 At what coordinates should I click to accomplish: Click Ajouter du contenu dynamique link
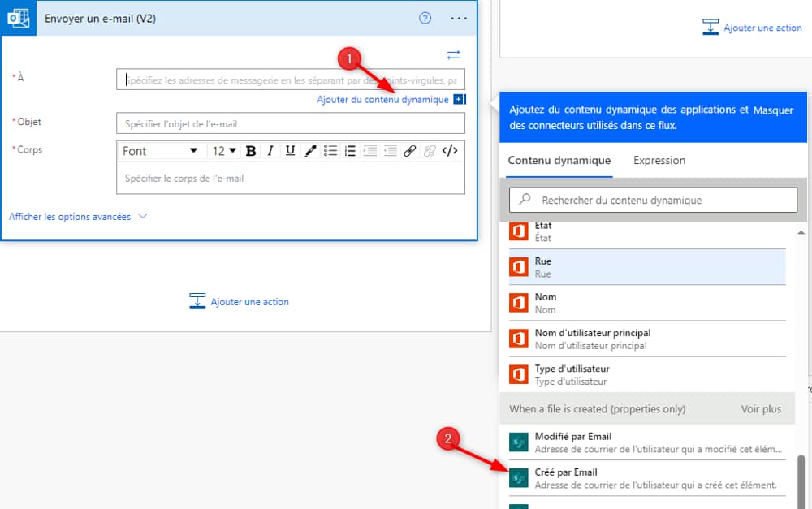point(382,99)
